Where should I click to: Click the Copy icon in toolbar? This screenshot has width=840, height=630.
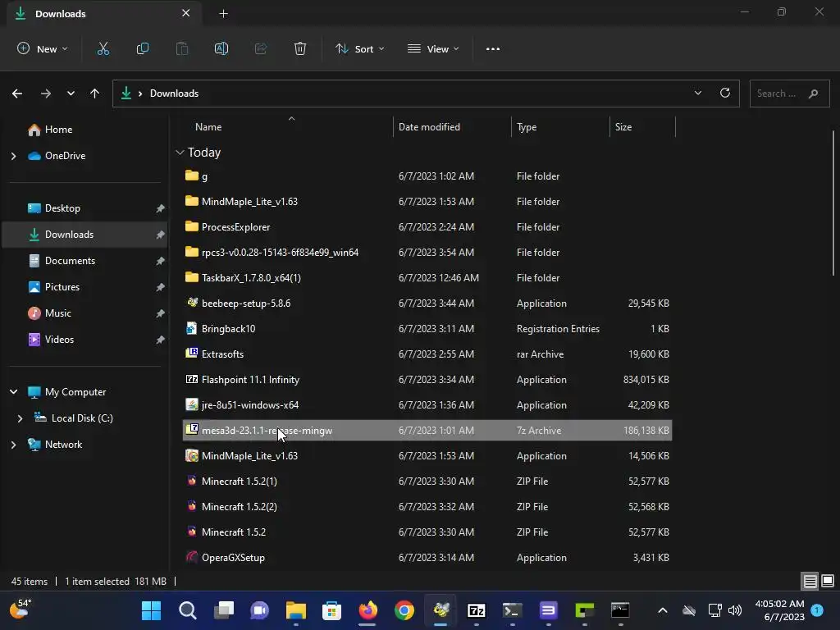pyautogui.click(x=143, y=48)
